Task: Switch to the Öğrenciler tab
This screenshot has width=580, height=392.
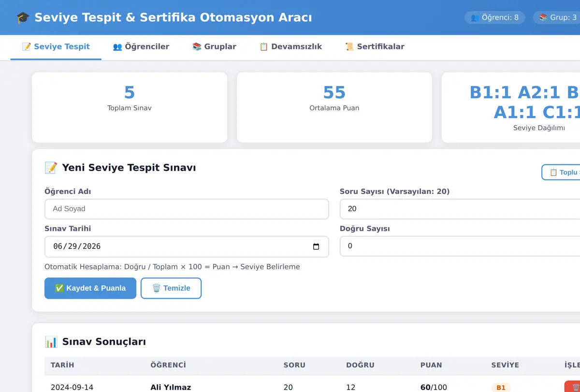Action: point(141,47)
